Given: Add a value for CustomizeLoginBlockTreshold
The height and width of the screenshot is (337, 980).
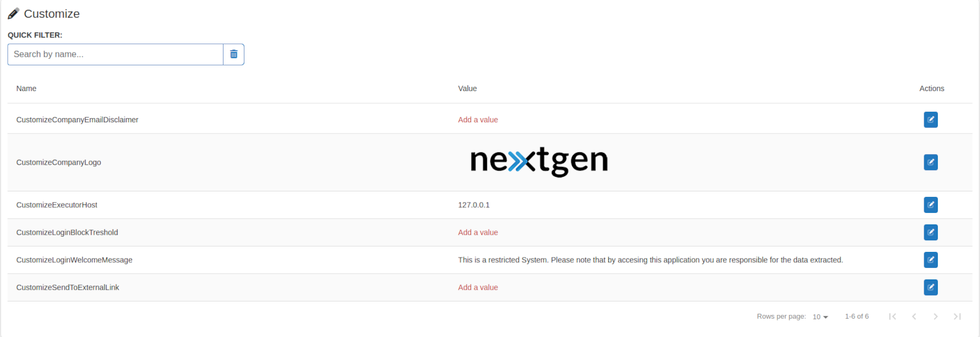Looking at the screenshot, I should [x=478, y=232].
